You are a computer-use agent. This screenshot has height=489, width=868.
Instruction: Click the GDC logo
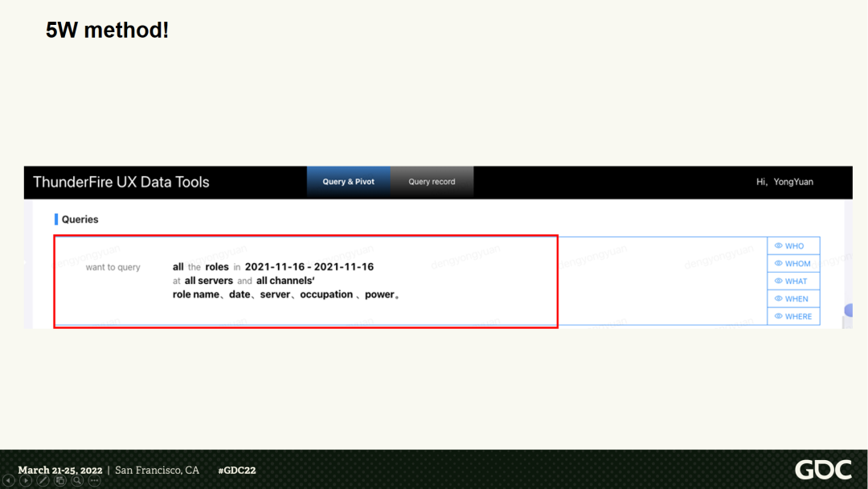click(823, 471)
